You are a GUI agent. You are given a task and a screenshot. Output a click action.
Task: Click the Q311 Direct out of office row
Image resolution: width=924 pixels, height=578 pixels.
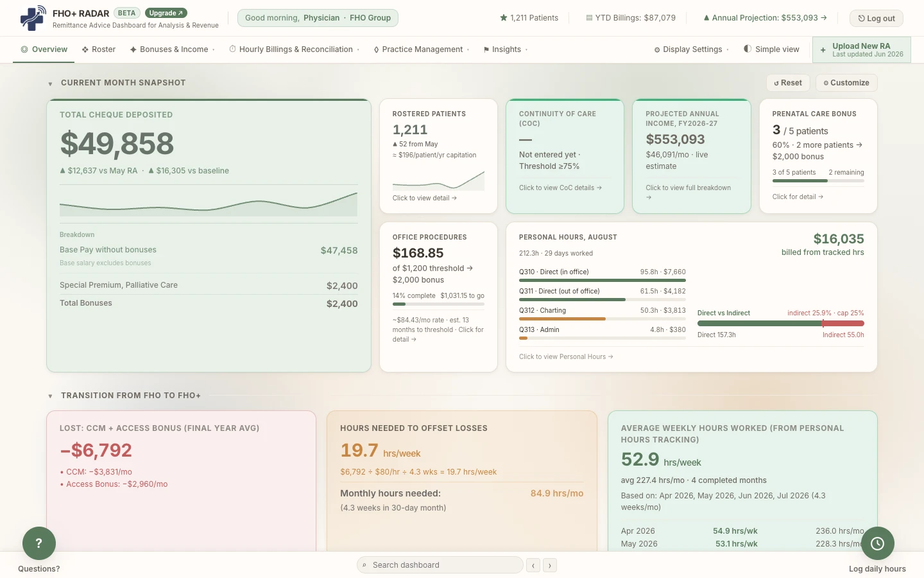603,294
